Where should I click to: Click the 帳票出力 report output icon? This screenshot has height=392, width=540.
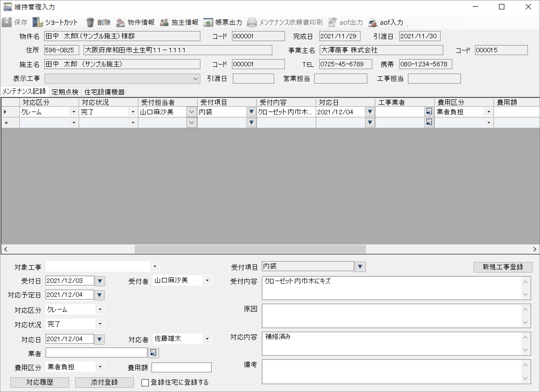point(208,22)
